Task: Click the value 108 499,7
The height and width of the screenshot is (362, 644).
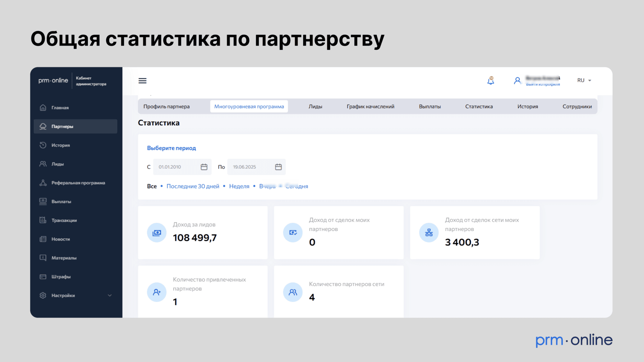Action: [x=195, y=238]
